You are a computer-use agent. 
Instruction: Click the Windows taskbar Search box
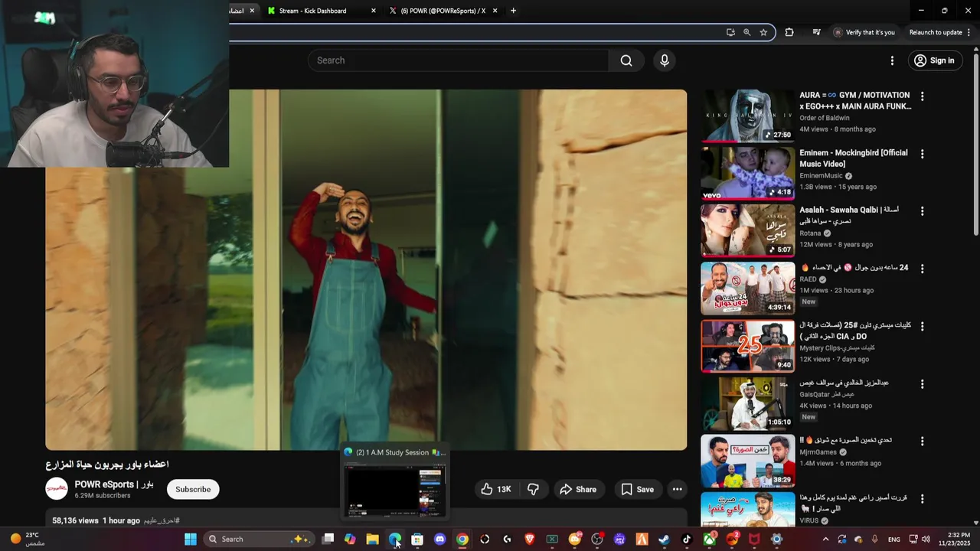[259, 539]
